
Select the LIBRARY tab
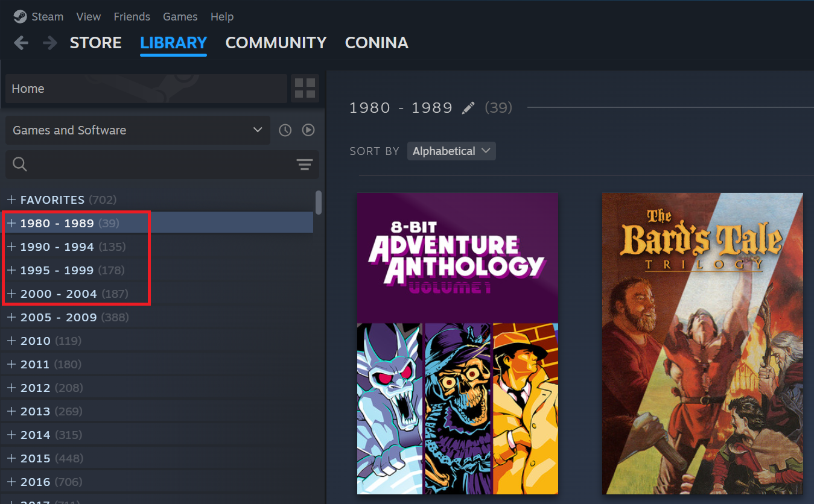click(x=174, y=43)
